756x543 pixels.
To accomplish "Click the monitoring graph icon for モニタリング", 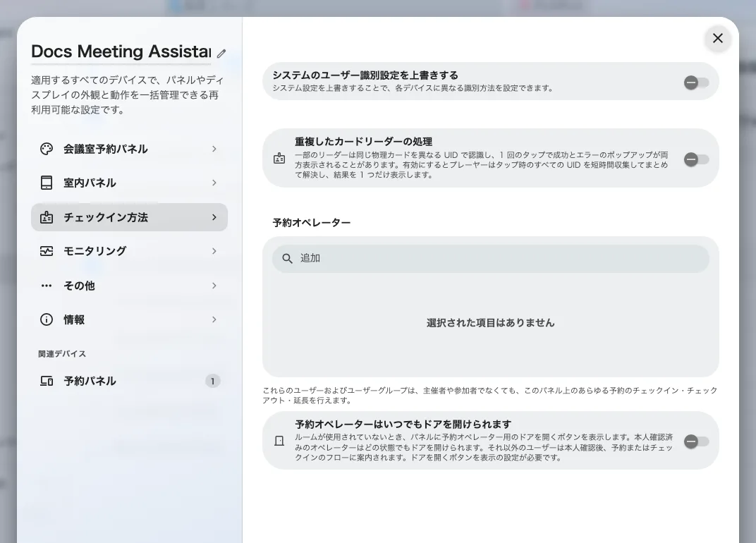I will pos(47,251).
